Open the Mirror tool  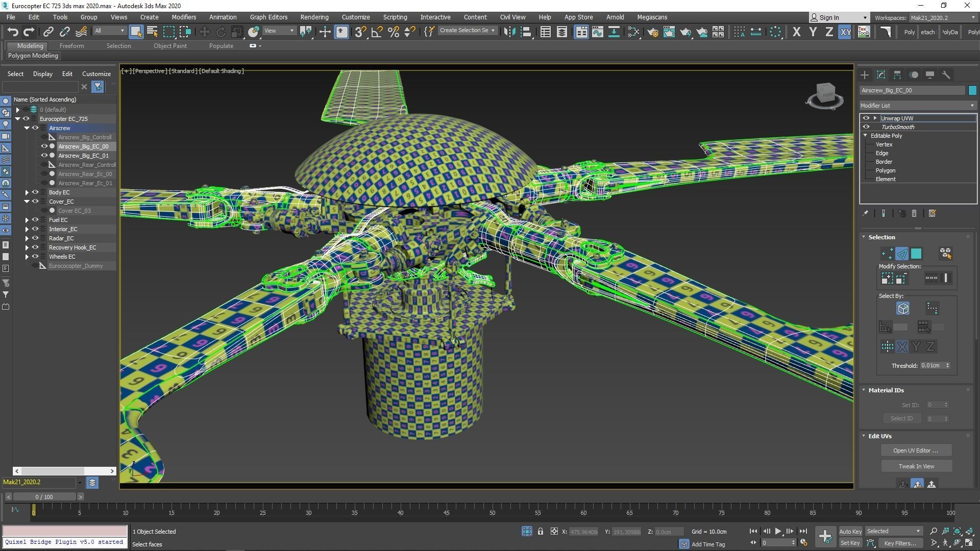[x=509, y=32]
